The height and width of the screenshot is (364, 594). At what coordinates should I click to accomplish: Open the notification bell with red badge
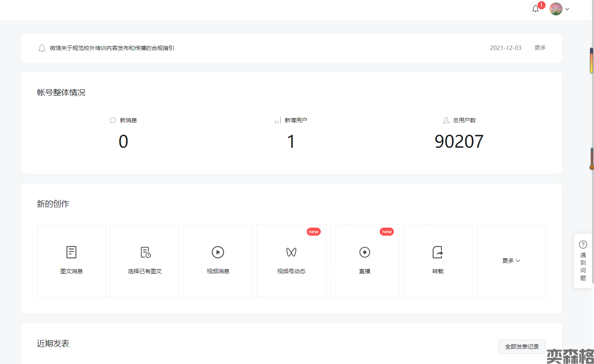point(535,9)
